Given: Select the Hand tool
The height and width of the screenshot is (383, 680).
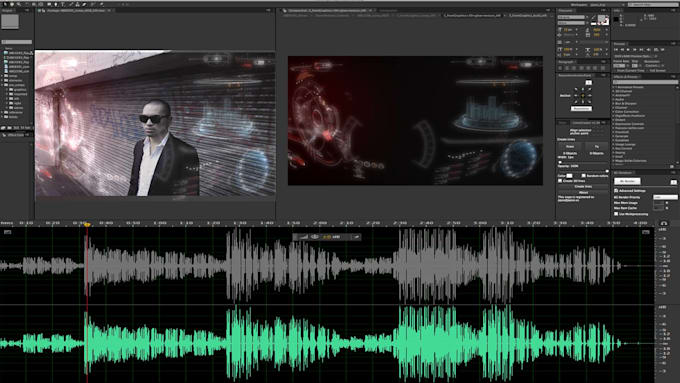Looking at the screenshot, I should (12, 4).
